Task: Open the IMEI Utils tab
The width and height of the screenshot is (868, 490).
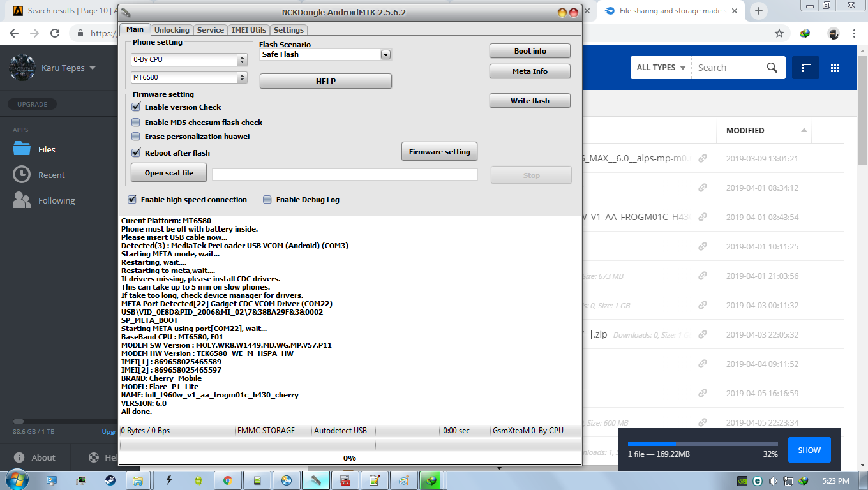Action: 249,30
